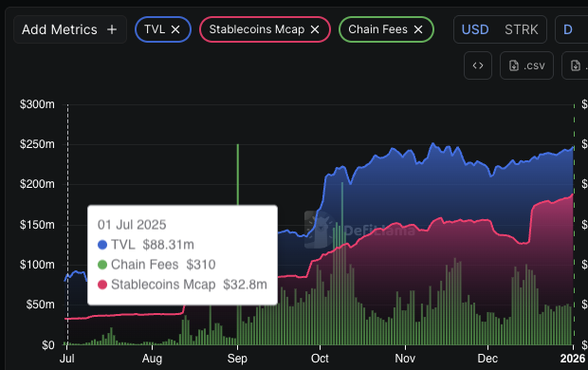
Task: Click the Dec x-axis label
Action: click(487, 359)
